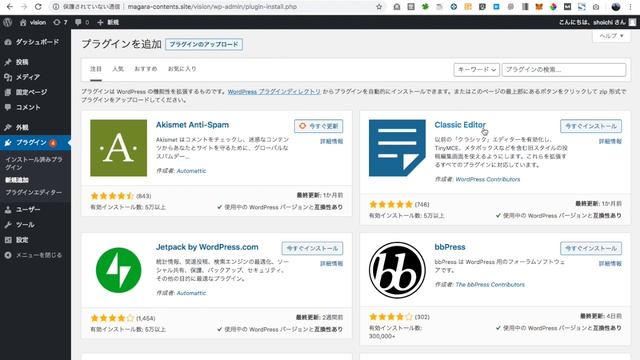Open ダッシュボード in the sidebar
This screenshot has height=360, width=640.
[x=37, y=42]
